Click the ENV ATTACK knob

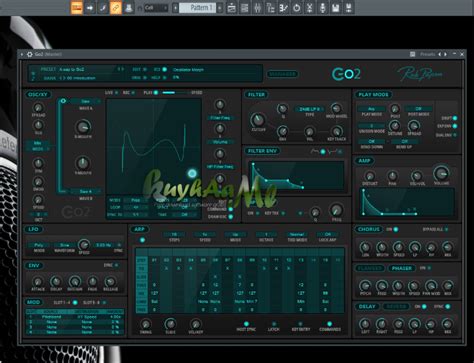(38, 282)
